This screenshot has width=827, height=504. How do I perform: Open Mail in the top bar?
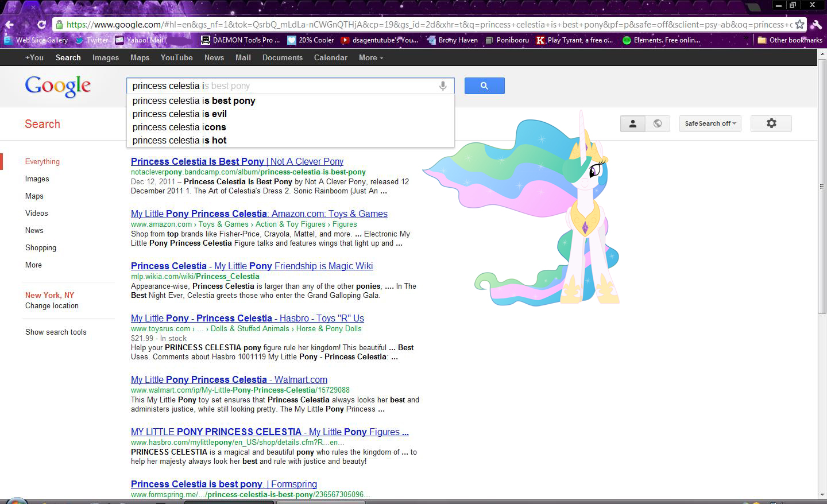tap(243, 57)
